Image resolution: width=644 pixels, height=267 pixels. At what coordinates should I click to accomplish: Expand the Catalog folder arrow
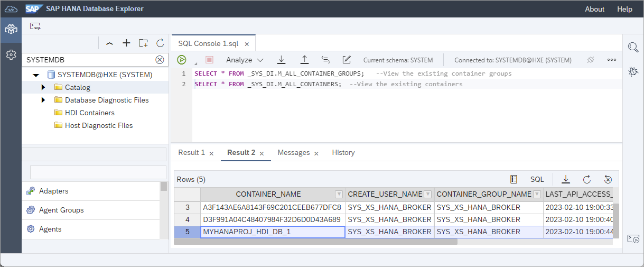pyautogui.click(x=43, y=87)
